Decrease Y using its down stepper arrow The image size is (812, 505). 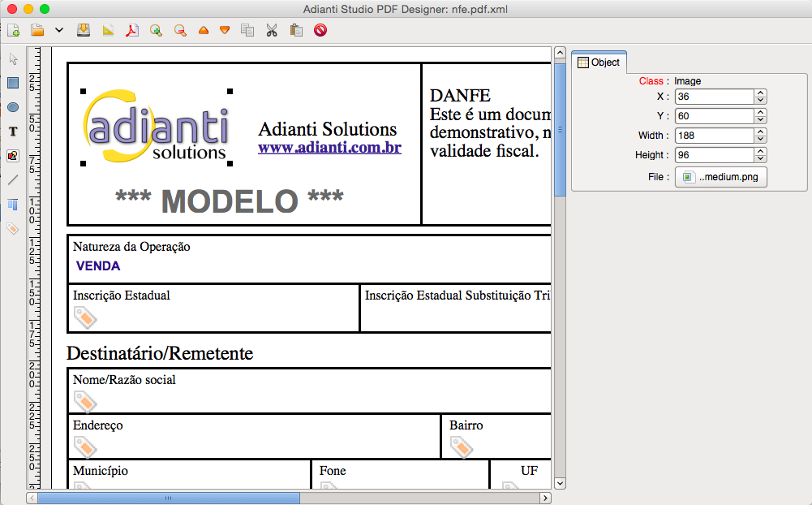[x=760, y=120]
